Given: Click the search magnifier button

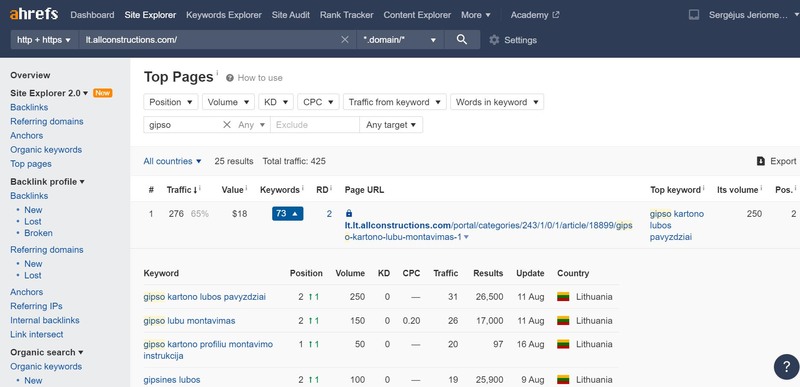Looking at the screenshot, I should [462, 40].
